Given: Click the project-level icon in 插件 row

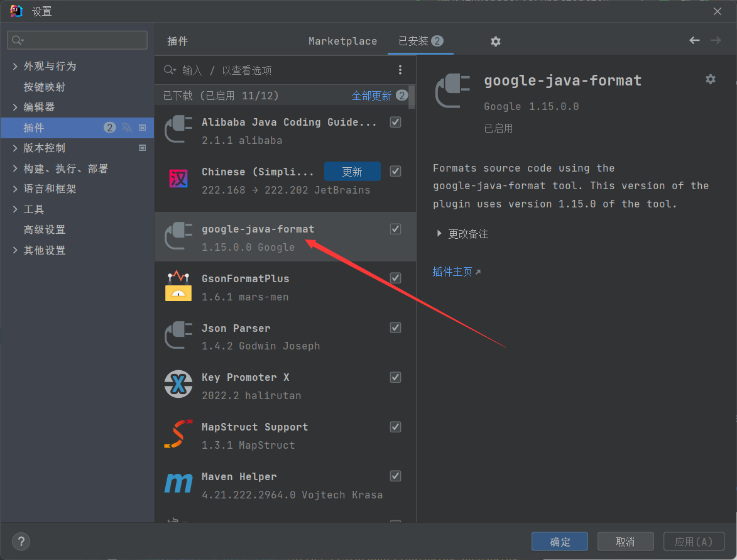Looking at the screenshot, I should [143, 128].
